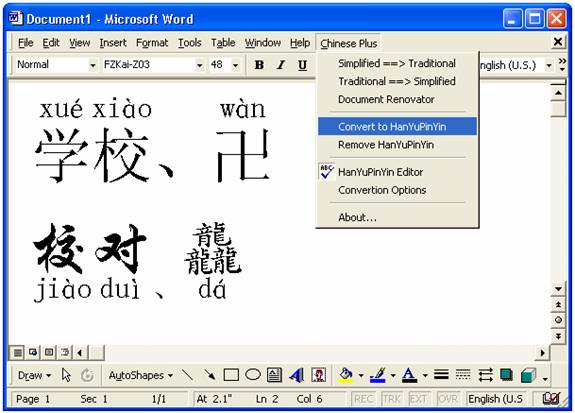Image resolution: width=575 pixels, height=413 pixels.
Task: Select the Arrow drawing tool
Action: pos(209,375)
